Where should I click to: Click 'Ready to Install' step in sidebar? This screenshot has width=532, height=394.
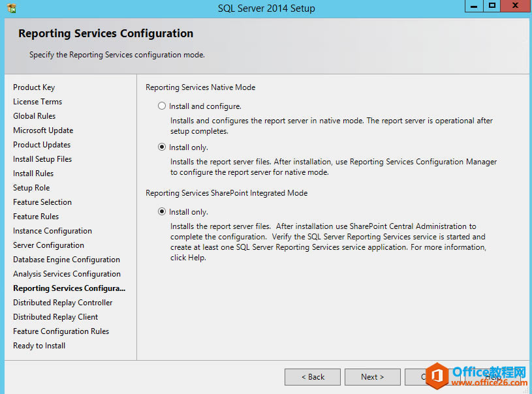[39, 346]
